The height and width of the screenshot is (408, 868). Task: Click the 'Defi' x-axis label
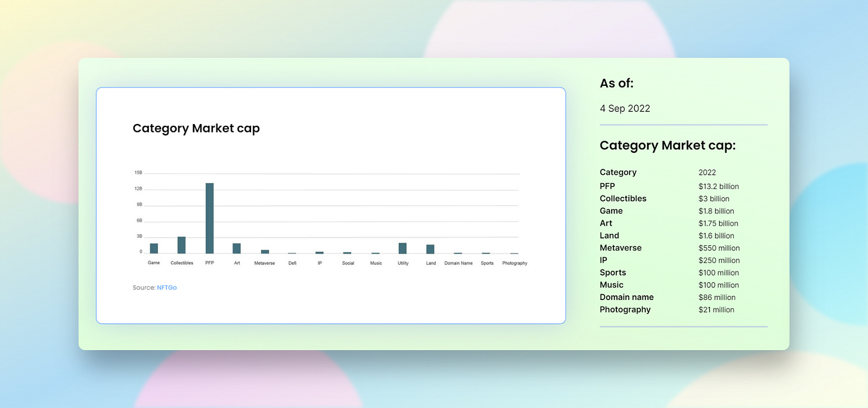tap(292, 263)
